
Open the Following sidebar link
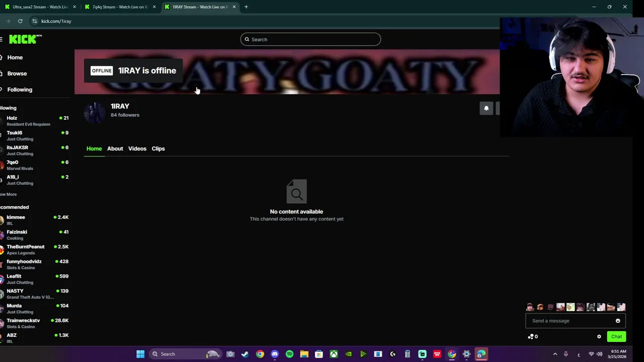[x=19, y=89]
